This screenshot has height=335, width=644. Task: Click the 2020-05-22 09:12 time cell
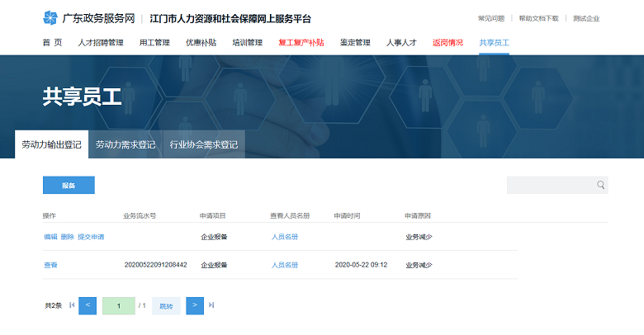point(361,265)
